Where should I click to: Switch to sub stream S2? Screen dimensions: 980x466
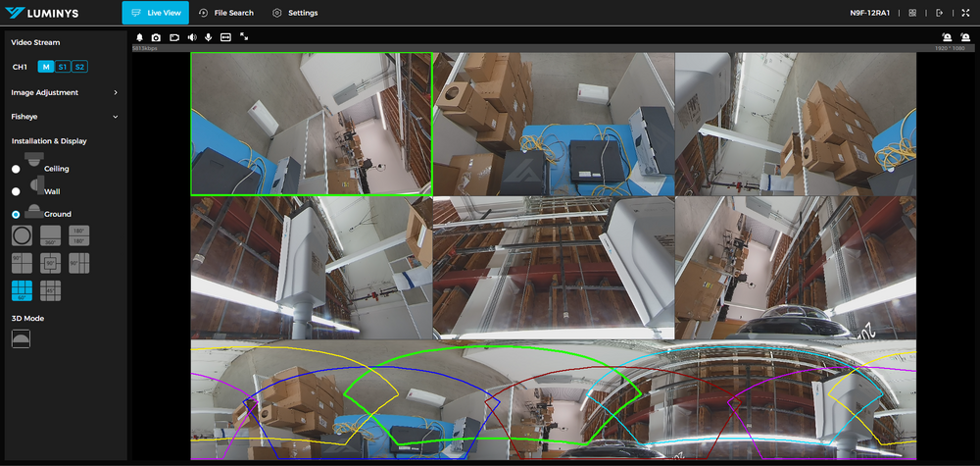79,67
